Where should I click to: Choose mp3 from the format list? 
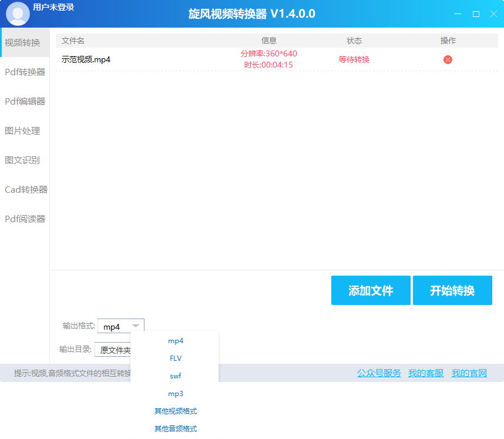pyautogui.click(x=176, y=394)
